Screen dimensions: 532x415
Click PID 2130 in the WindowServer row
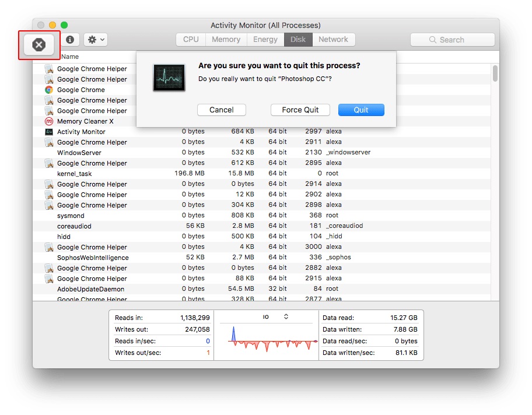pos(313,152)
